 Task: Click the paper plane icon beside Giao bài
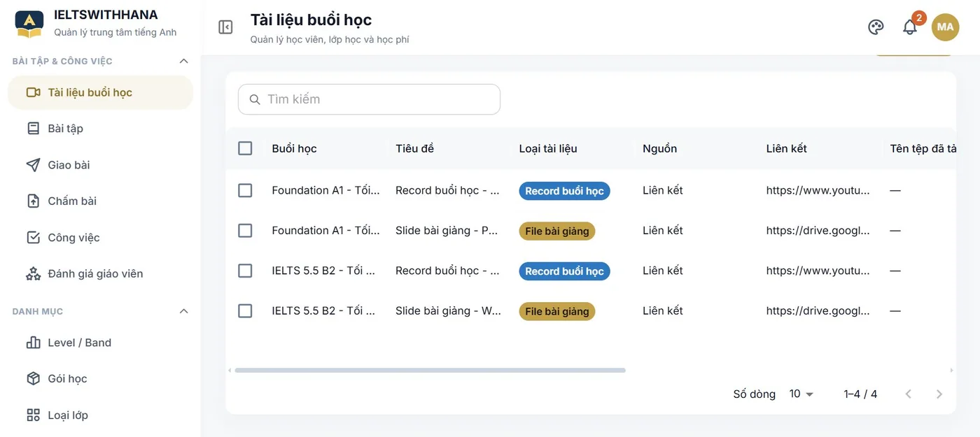pos(33,165)
